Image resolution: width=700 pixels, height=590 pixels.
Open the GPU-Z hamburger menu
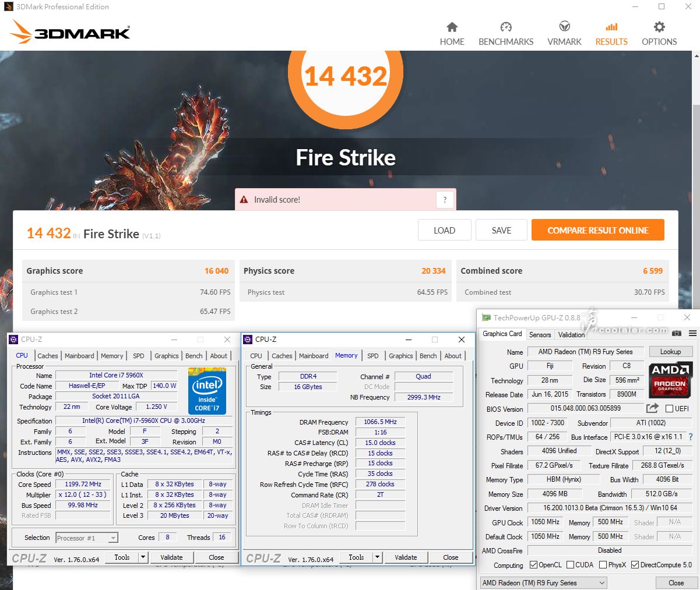(x=692, y=333)
